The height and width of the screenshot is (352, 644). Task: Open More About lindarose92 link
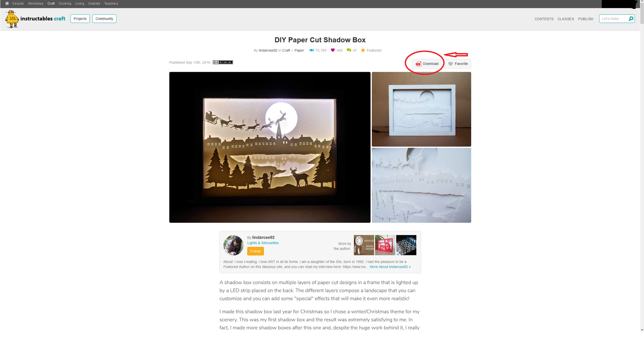tap(390, 267)
